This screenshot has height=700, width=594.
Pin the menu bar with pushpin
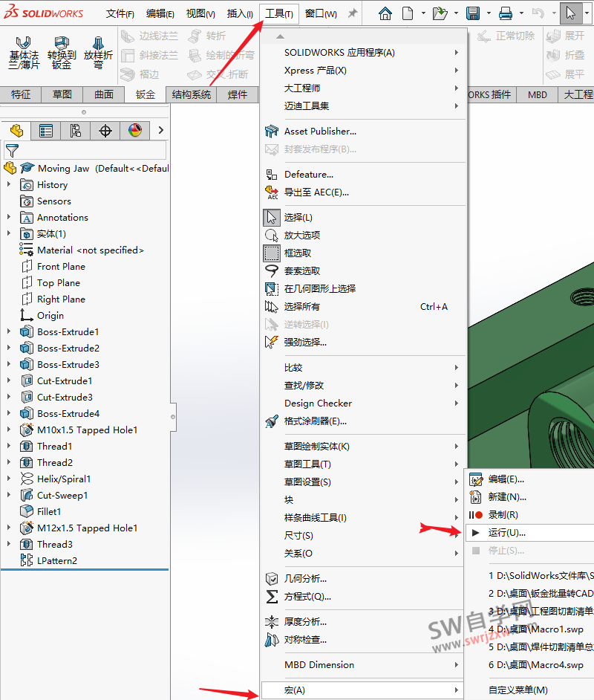(x=353, y=13)
